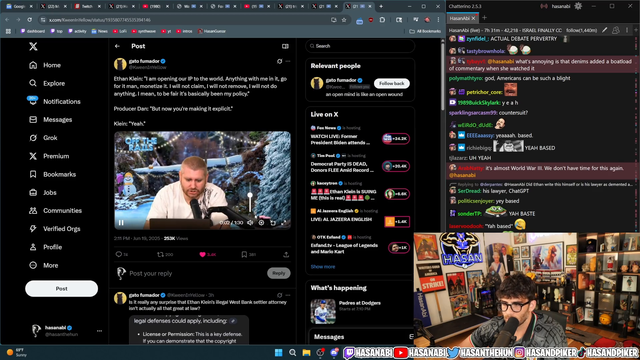Bookmark page with star icon in address bar
This screenshot has width=640, height=360.
point(344,20)
